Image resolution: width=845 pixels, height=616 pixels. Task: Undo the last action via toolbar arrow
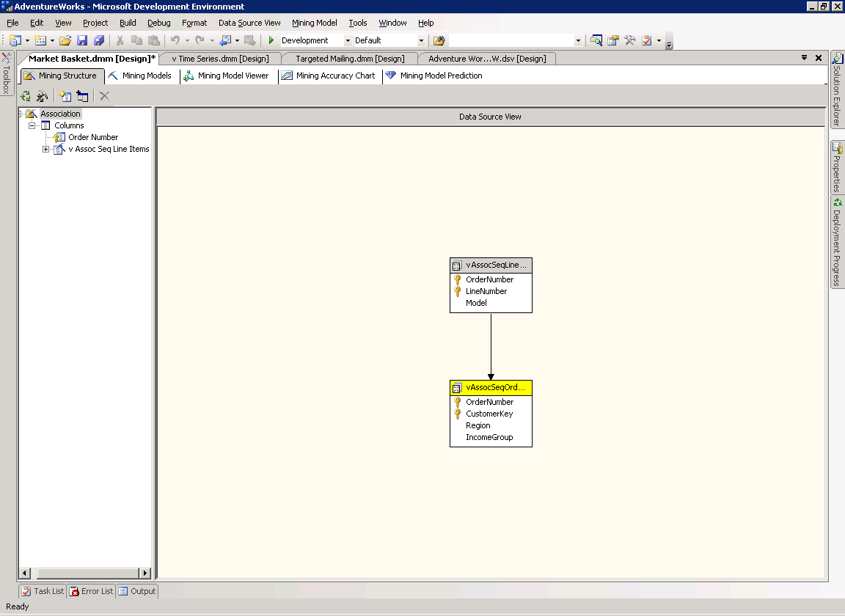click(175, 40)
